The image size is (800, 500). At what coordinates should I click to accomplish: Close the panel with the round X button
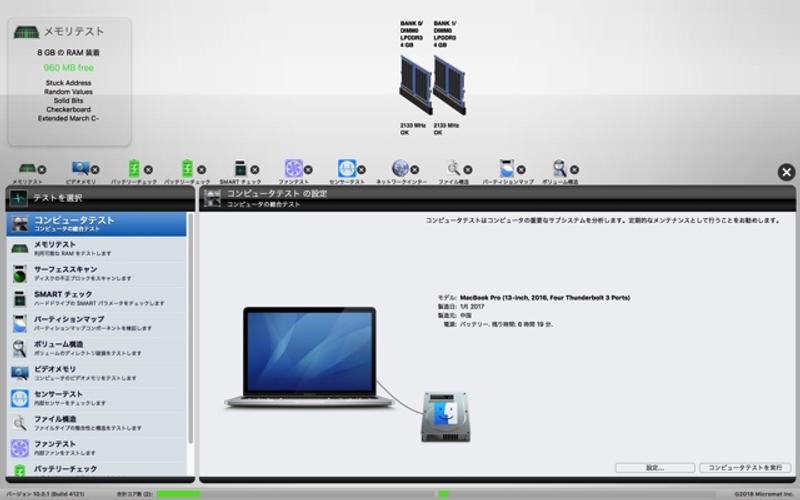coord(786,172)
